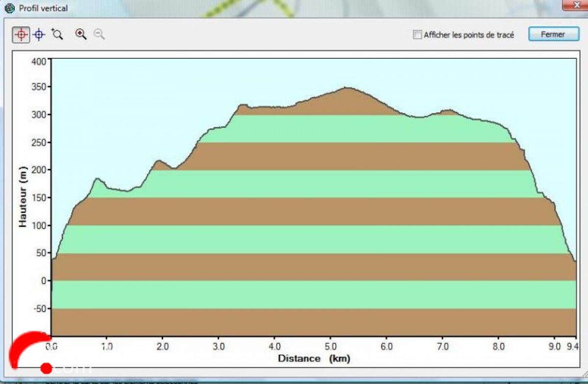This screenshot has height=384, width=588.
Task: Click the Profil vertical window globe icon
Action: (x=9, y=8)
